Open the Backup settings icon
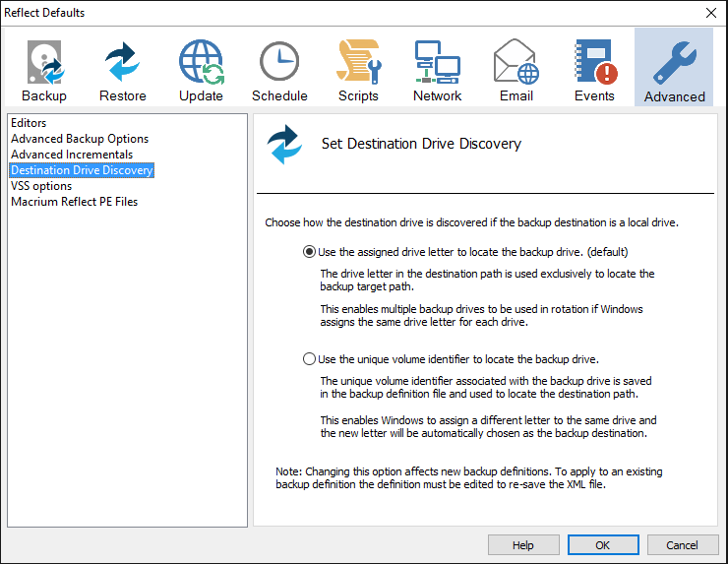Viewport: 728px width, 564px height. 43,63
